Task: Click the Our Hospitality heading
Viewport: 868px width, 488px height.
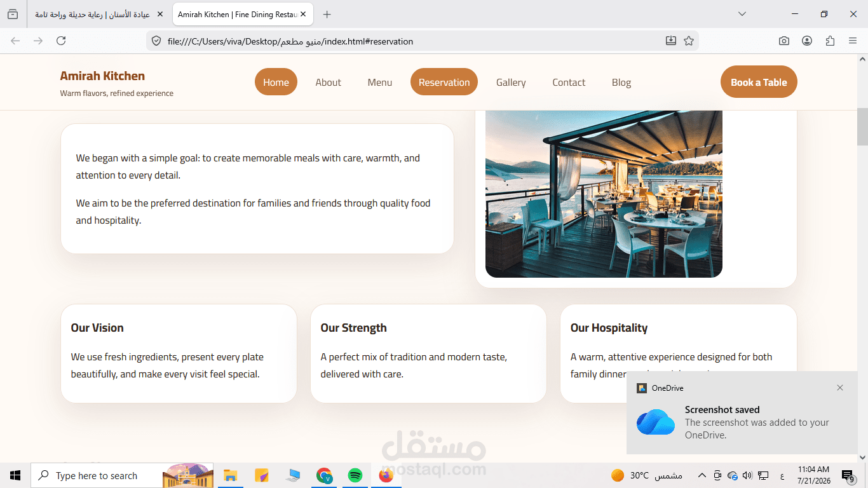Action: coord(609,328)
